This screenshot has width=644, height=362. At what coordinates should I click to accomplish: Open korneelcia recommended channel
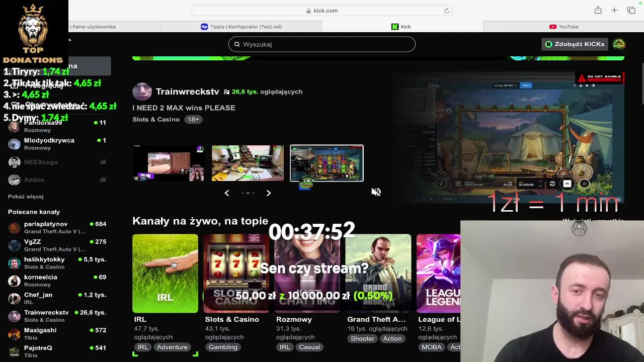click(x=57, y=281)
